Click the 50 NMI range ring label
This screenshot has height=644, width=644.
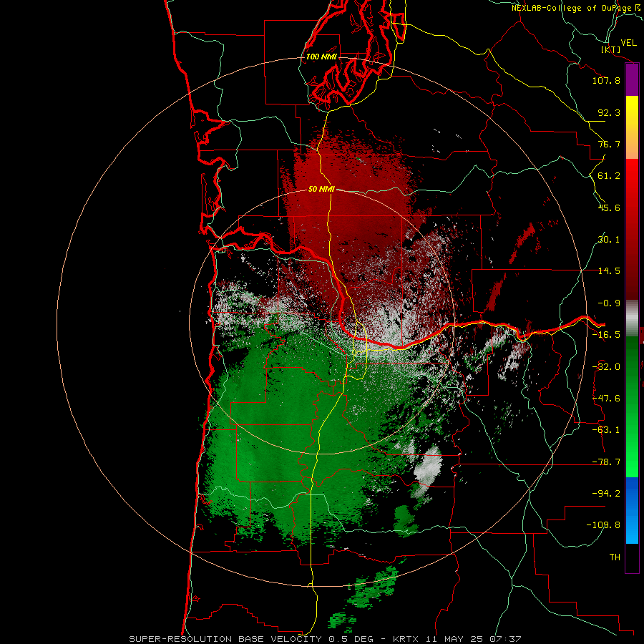321,189
